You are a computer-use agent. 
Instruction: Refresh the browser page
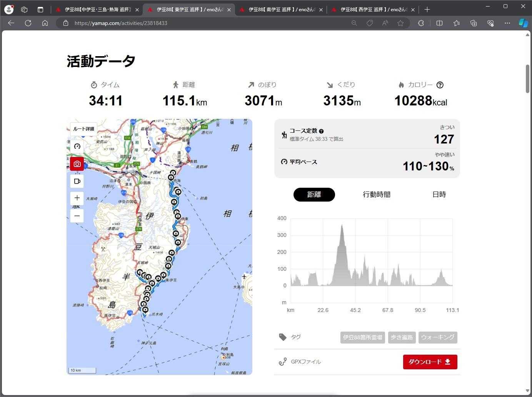(x=28, y=23)
